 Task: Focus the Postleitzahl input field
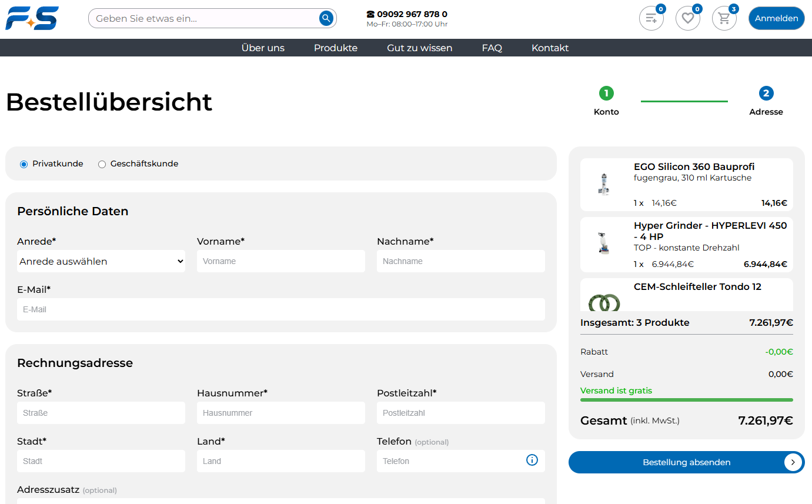461,413
